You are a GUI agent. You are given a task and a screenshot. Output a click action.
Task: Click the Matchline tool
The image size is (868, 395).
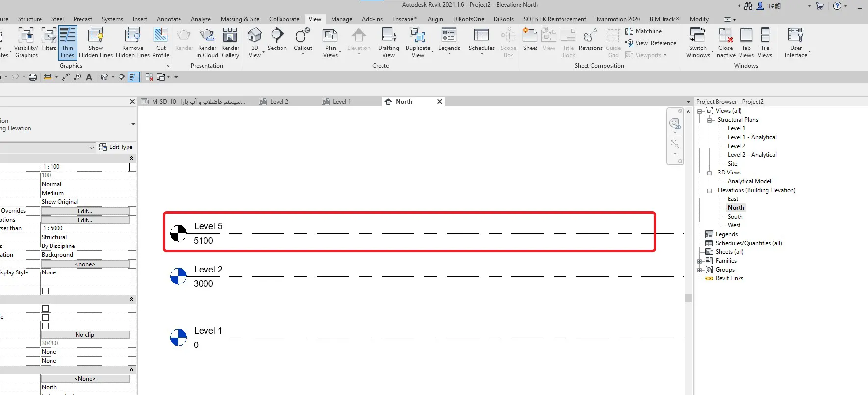[x=643, y=31]
